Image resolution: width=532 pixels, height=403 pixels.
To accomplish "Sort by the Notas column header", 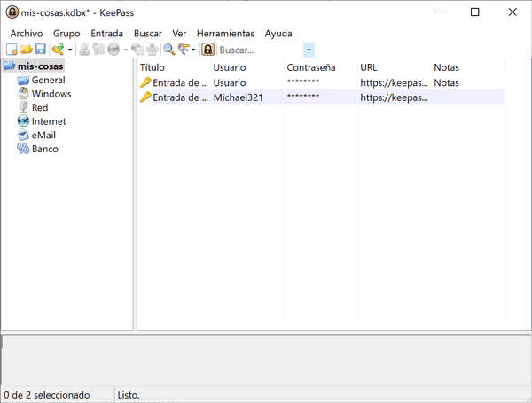I will pyautogui.click(x=468, y=67).
